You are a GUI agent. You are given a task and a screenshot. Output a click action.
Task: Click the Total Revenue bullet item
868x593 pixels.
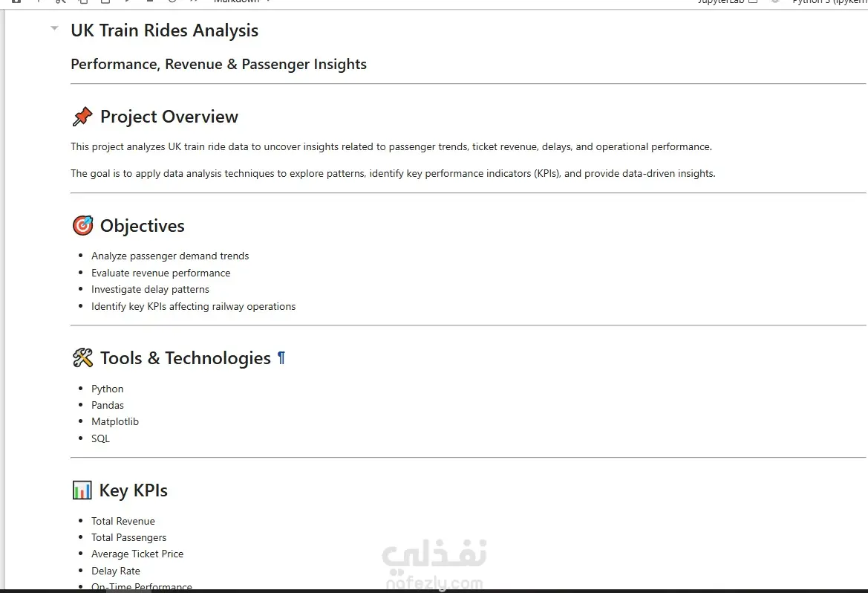click(123, 521)
